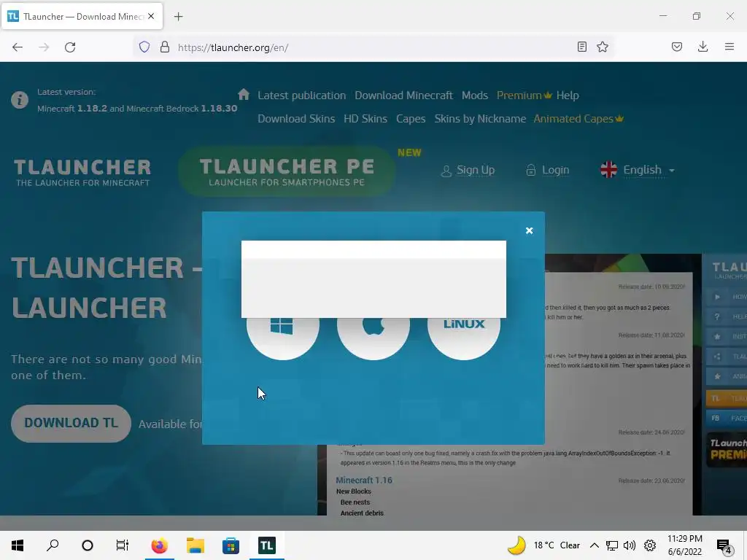Click the taskbar clock showing 11:29 PM
Image resolution: width=747 pixels, height=560 pixels.
[684, 545]
